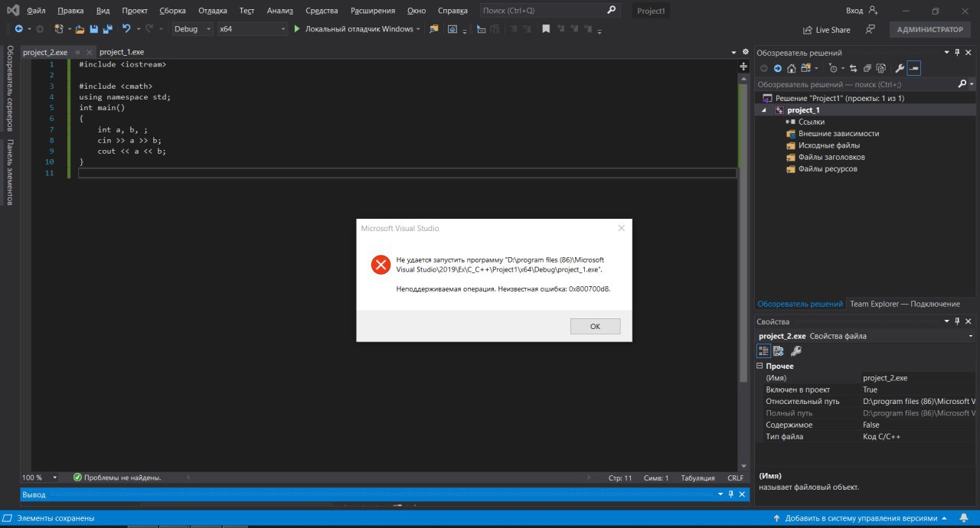980x528 pixels.
Task: Switch to the project_1.exe tab
Action: click(x=121, y=52)
